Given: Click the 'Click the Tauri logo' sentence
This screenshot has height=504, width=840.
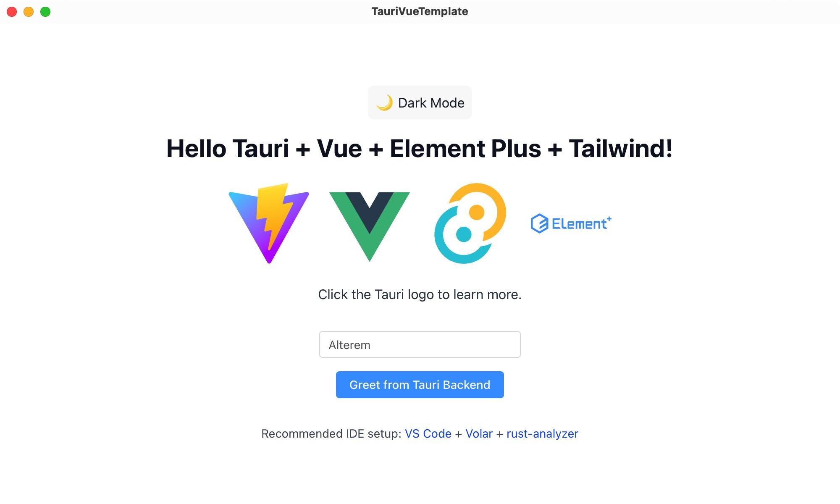Looking at the screenshot, I should pos(420,294).
